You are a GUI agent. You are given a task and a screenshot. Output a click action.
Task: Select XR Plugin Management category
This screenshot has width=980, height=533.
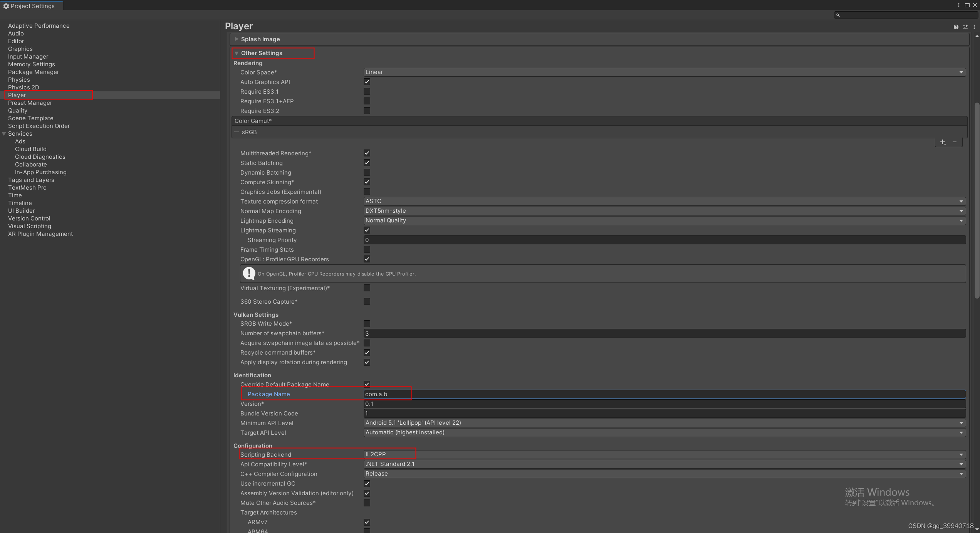tap(40, 234)
